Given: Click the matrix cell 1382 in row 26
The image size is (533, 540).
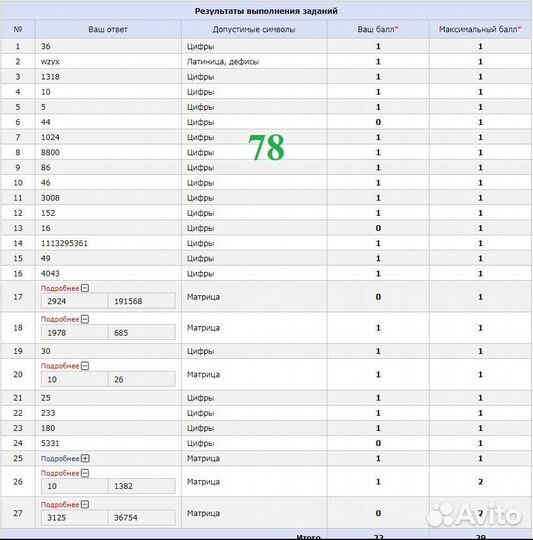Looking at the screenshot, I should [142, 486].
